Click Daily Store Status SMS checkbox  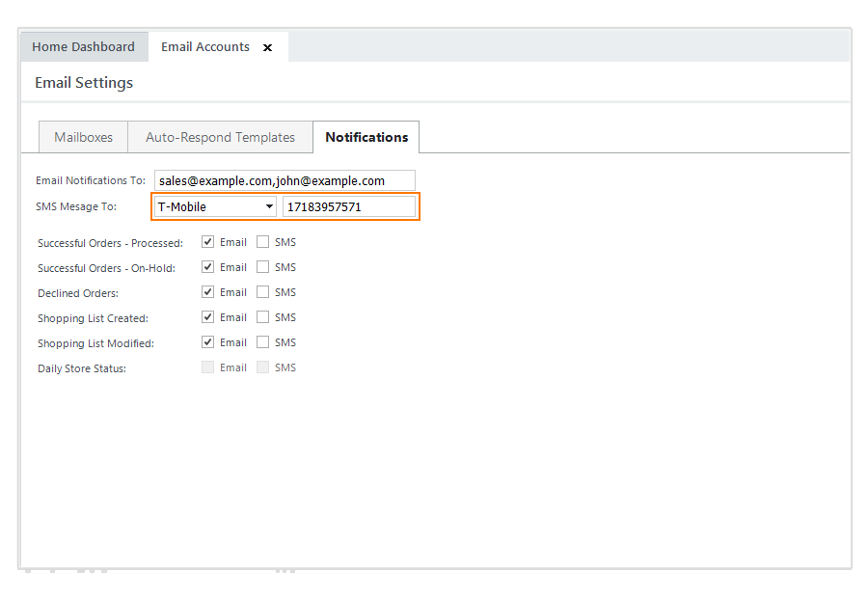tap(262, 367)
